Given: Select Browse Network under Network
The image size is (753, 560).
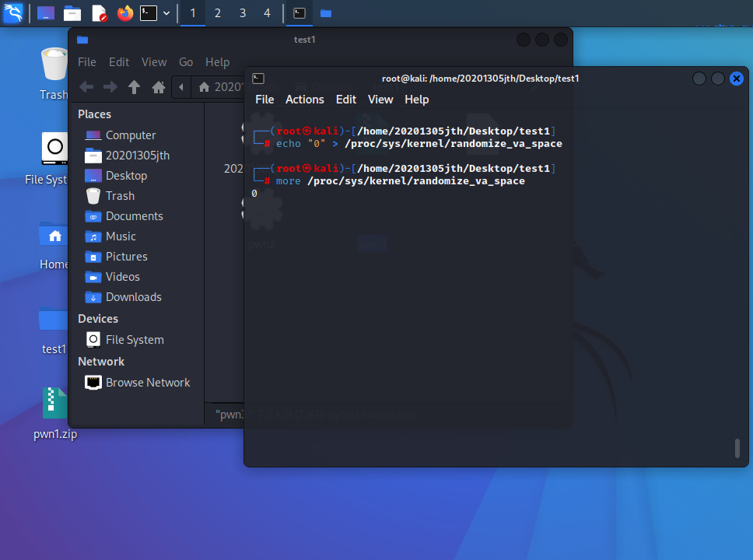Looking at the screenshot, I should coord(138,383).
